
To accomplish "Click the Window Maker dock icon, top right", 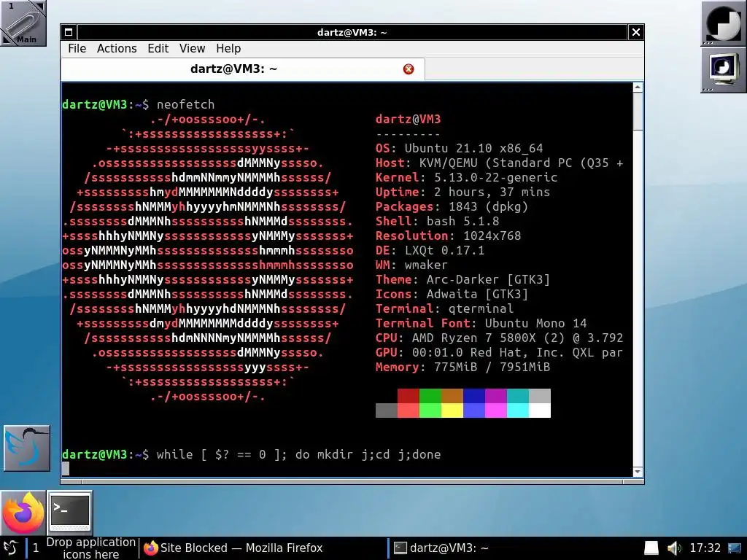I will [723, 23].
